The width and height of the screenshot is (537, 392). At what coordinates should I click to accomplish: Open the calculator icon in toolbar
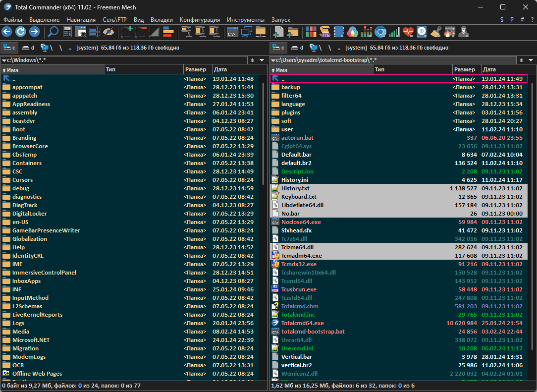pyautogui.click(x=67, y=32)
